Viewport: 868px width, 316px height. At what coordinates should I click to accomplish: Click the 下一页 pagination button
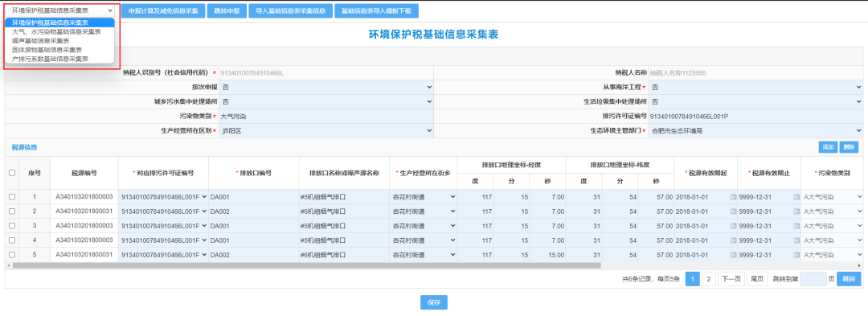tap(731, 279)
